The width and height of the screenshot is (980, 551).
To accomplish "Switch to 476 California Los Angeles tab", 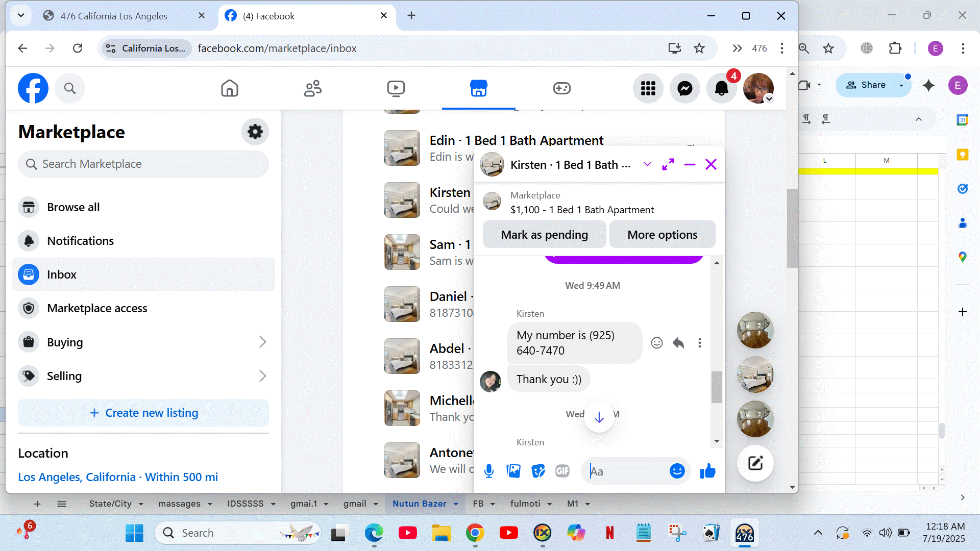I will 114,16.
